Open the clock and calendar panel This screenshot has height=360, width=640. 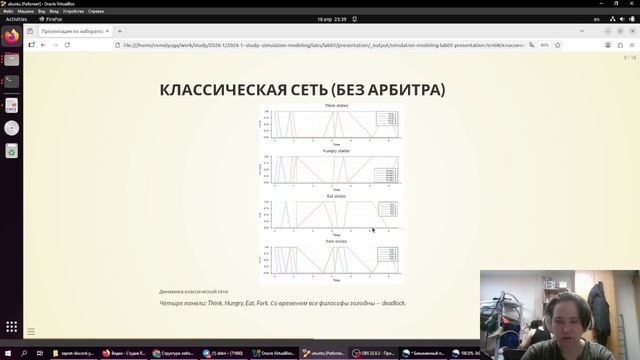[x=332, y=19]
